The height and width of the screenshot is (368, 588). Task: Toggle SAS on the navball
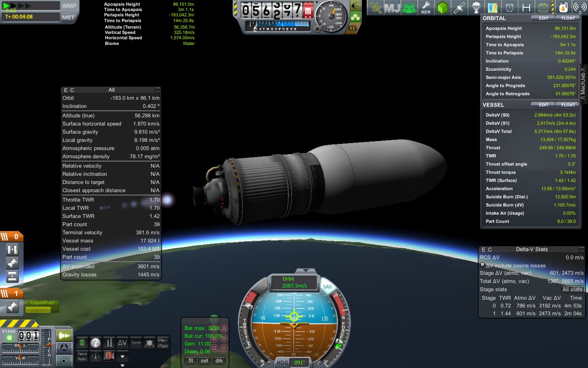327,286
